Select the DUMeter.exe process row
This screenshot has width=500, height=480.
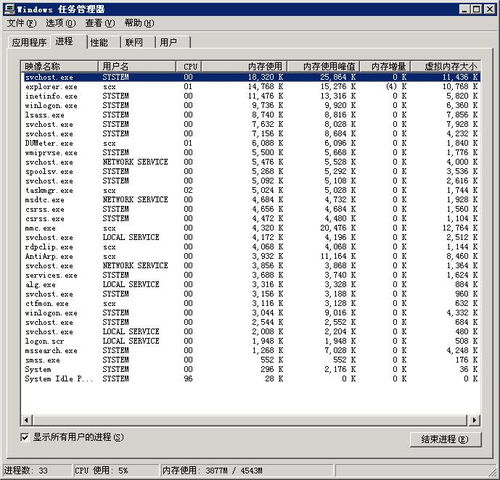pyautogui.click(x=251, y=143)
